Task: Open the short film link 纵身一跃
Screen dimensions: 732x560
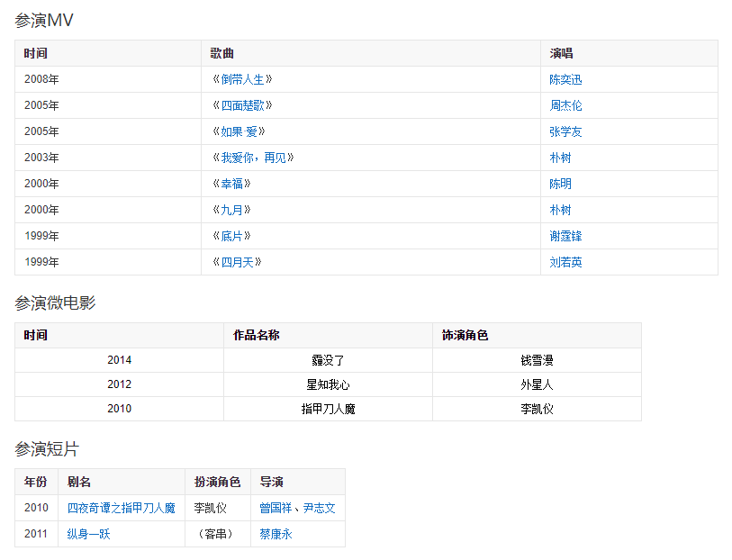Action: [x=88, y=534]
